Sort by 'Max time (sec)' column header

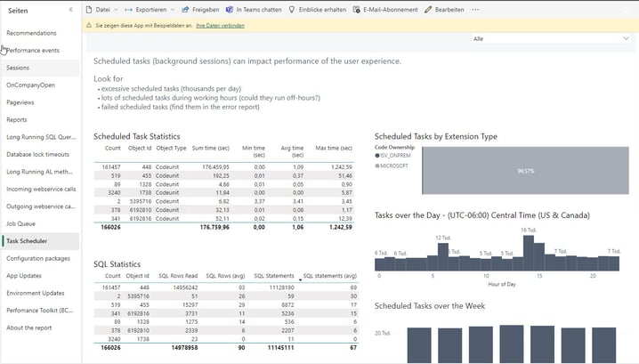point(334,148)
